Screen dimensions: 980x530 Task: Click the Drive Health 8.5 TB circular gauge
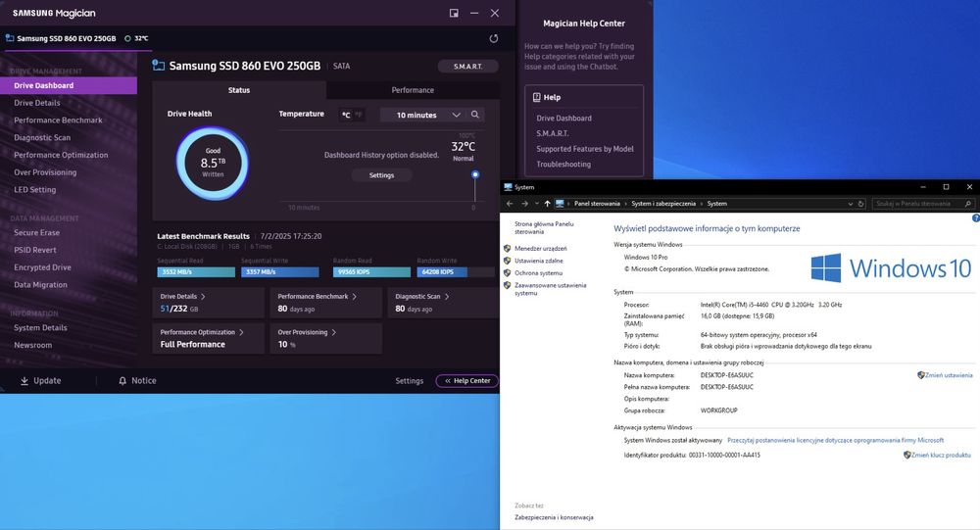(213, 164)
